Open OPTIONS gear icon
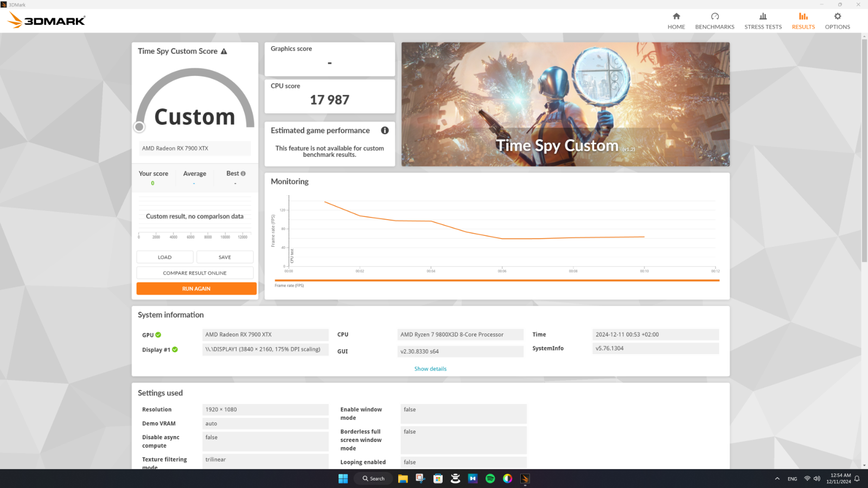The image size is (868, 488). point(838,16)
